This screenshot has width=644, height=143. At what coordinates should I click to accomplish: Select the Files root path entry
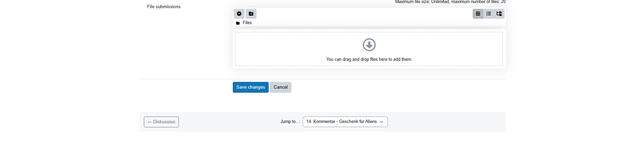click(x=247, y=23)
